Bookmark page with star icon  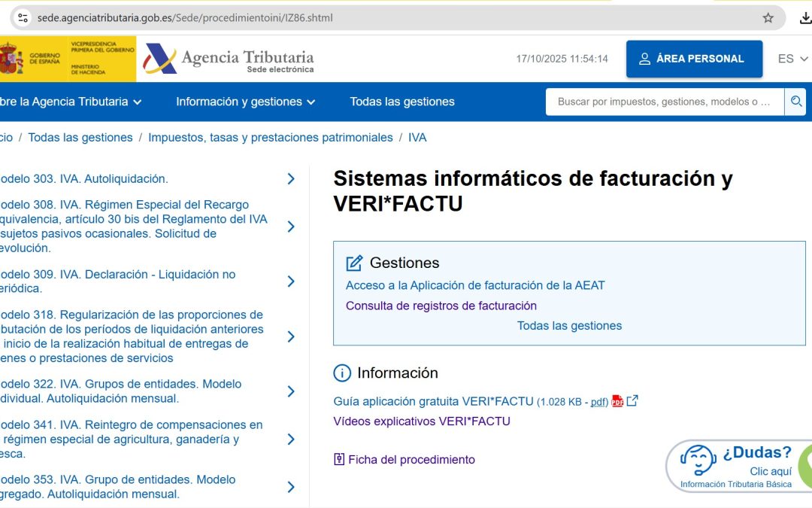(768, 17)
